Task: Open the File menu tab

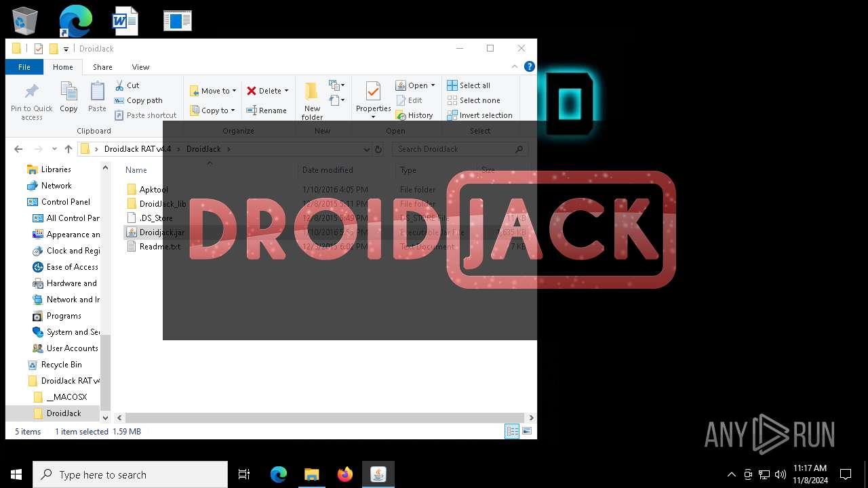Action: 24,67
